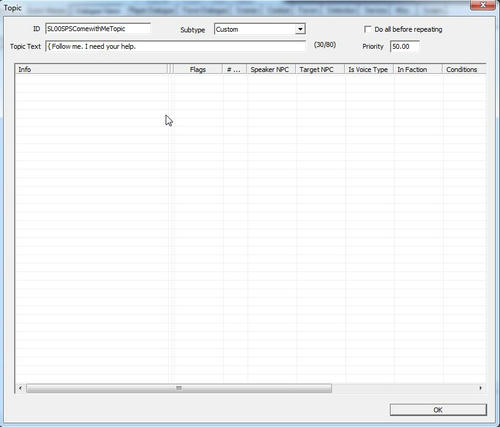Close the Topic dialog window
Image resolution: width=500 pixels, height=427 pixels.
(x=483, y=5)
